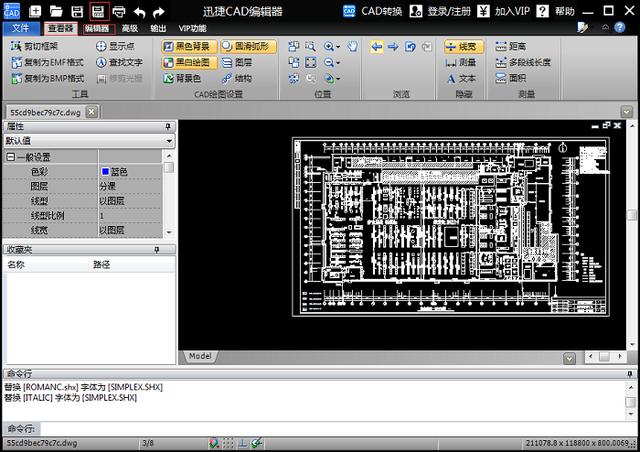Collapse the 一般设置 general settings group
The image size is (640, 452).
tap(11, 157)
